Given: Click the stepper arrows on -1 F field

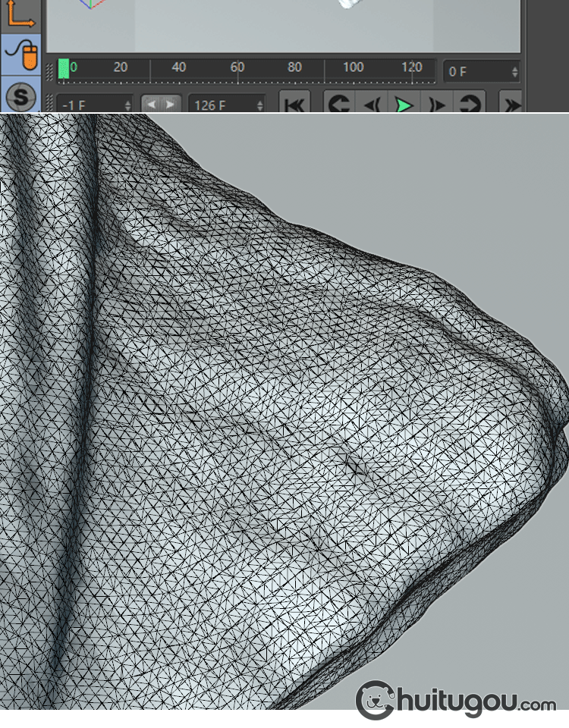Looking at the screenshot, I should point(127,105).
